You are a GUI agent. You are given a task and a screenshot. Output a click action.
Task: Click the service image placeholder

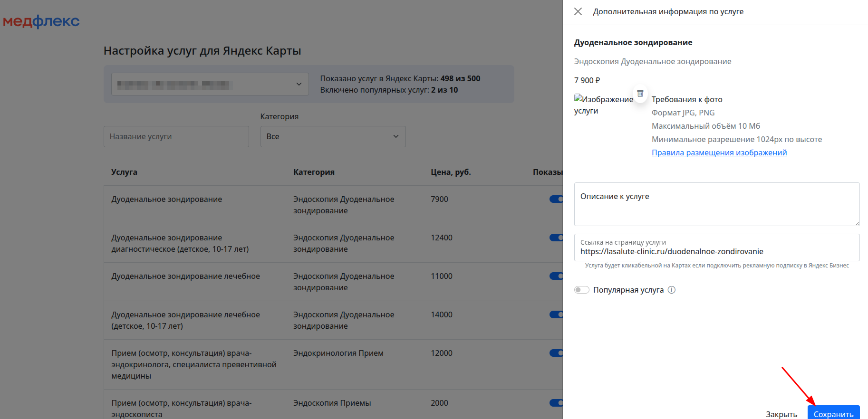click(603, 105)
